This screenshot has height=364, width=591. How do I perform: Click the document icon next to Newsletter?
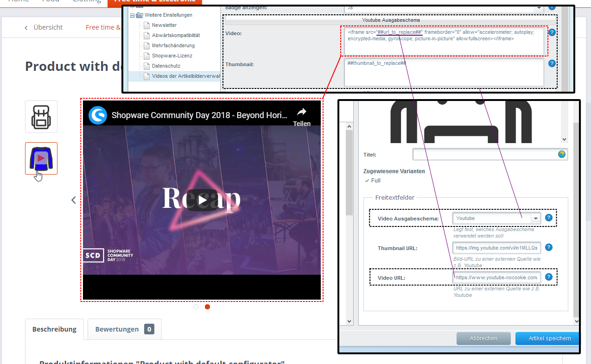146,25
